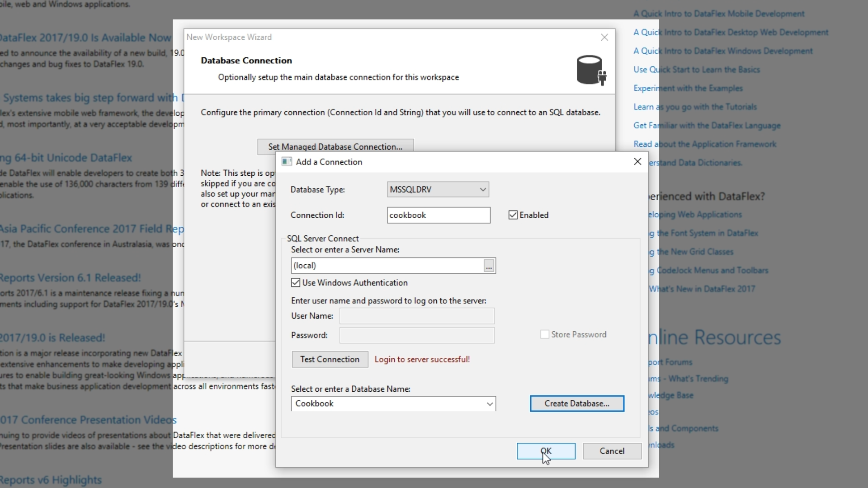Click in the Server Name field
868x488 pixels.
(x=387, y=266)
